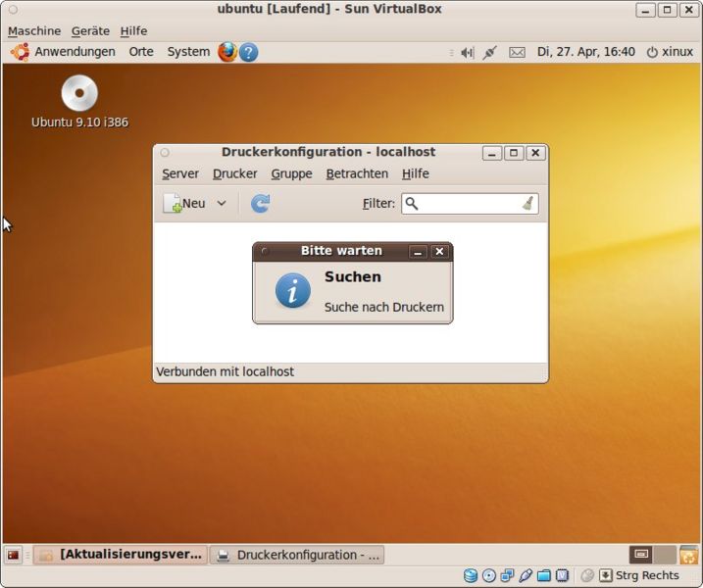Click the volume speaker icon in panel
This screenshot has width=703, height=588.
point(467,52)
